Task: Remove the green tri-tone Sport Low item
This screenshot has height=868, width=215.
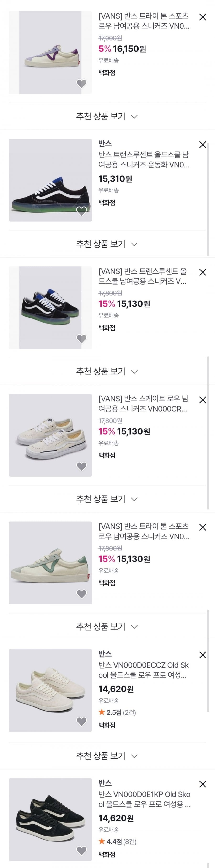Action: tap(203, 528)
